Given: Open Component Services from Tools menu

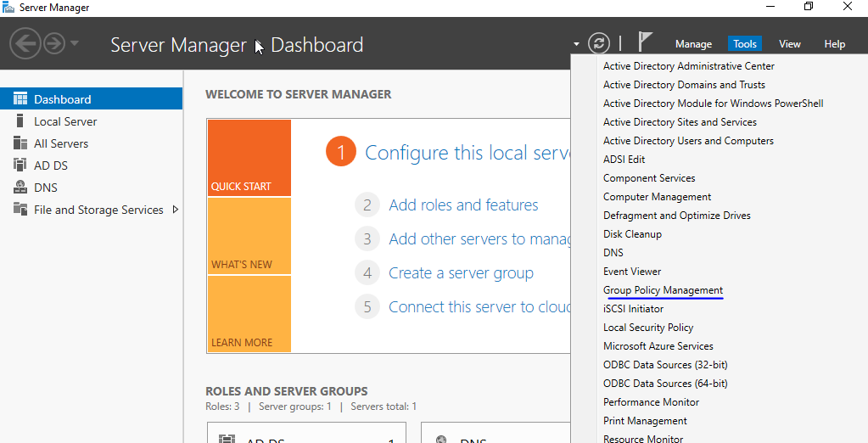Looking at the screenshot, I should point(649,178).
